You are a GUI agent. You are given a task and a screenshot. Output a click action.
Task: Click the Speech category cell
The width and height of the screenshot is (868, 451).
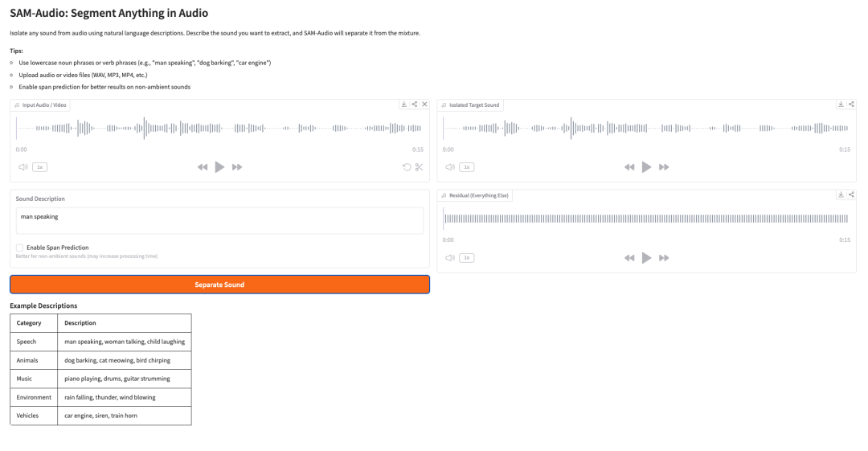(x=34, y=342)
